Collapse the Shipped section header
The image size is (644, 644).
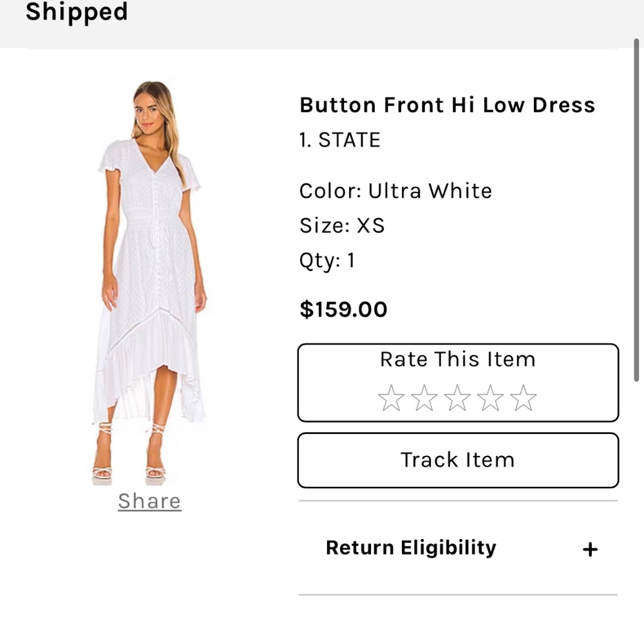coord(77,12)
